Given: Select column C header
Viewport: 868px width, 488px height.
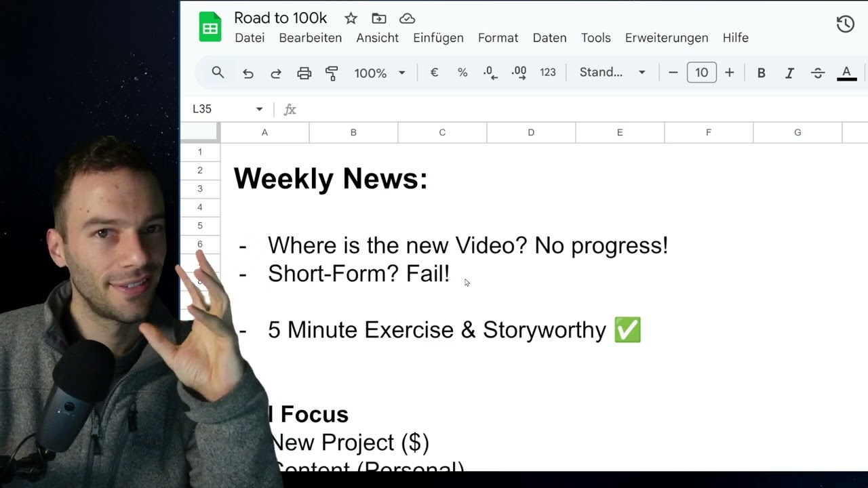Looking at the screenshot, I should [x=442, y=133].
